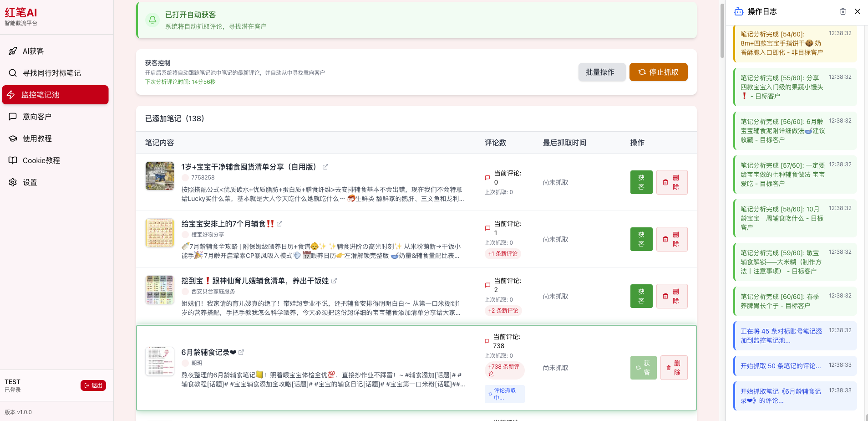The height and width of the screenshot is (421, 868).
Task: Click the loading 获客 button for 6月龄辅食记录
Action: tap(644, 368)
